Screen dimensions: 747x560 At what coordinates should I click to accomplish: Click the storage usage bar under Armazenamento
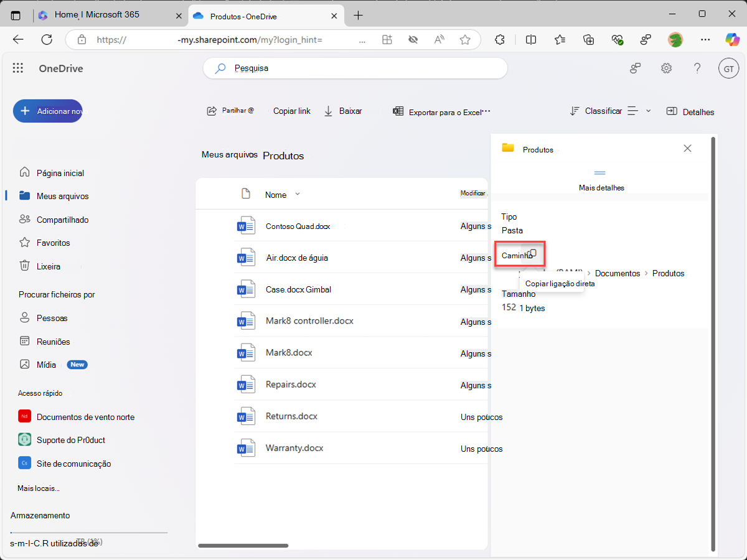pyautogui.click(x=89, y=533)
